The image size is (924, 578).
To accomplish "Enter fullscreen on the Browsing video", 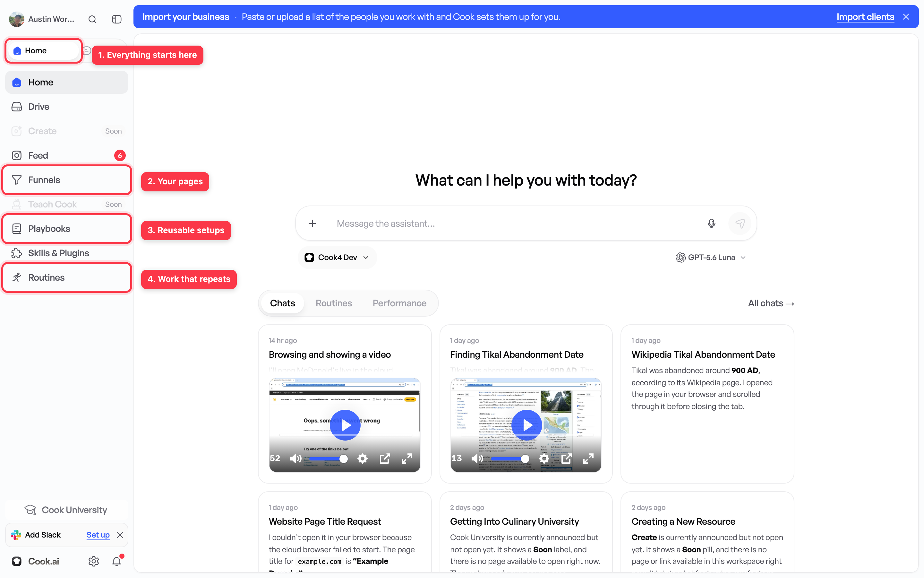I will (x=406, y=458).
